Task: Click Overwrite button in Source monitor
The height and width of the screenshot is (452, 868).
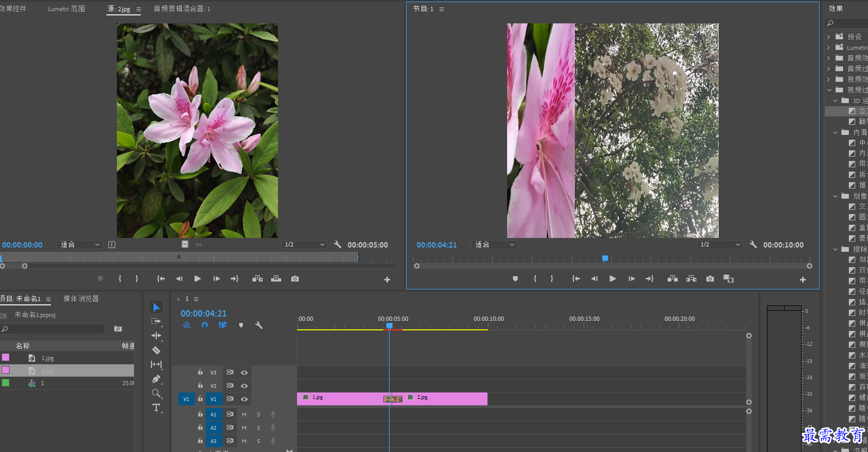Action: (276, 279)
